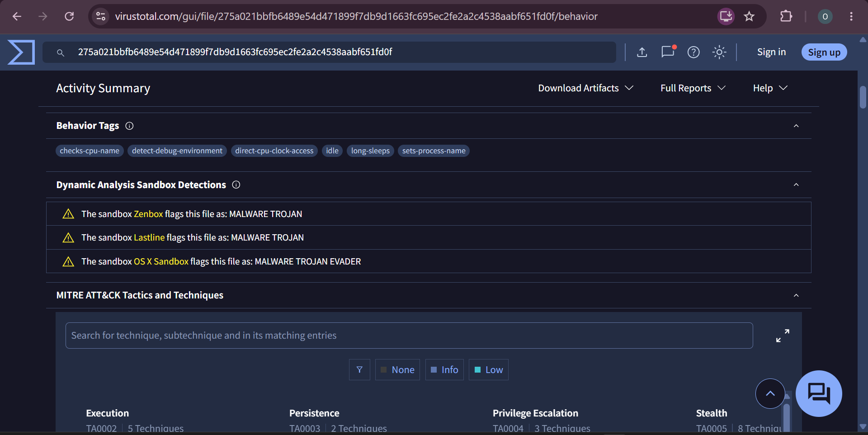Click the sets-process-name tag

tap(434, 151)
